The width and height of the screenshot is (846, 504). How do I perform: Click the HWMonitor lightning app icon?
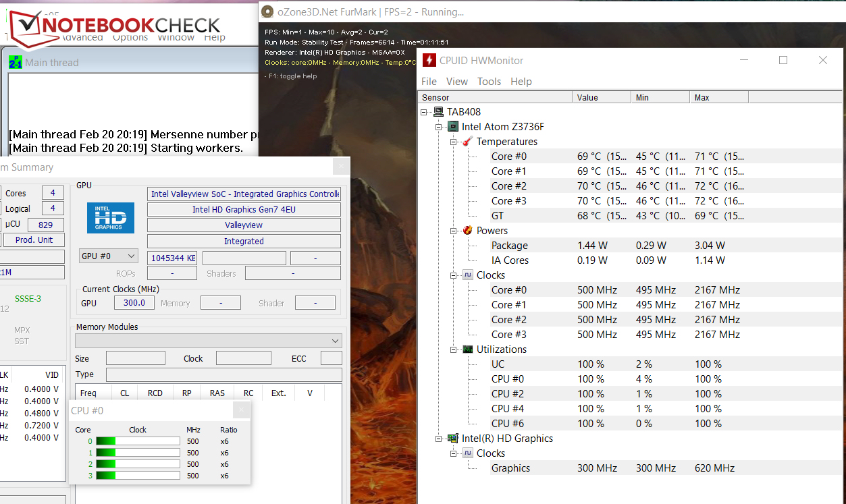429,61
